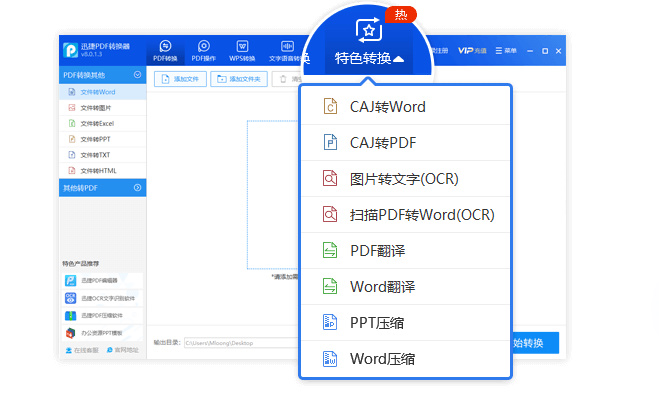Click the 添加文件夹 button
This screenshot has width=659, height=398.
[x=239, y=79]
